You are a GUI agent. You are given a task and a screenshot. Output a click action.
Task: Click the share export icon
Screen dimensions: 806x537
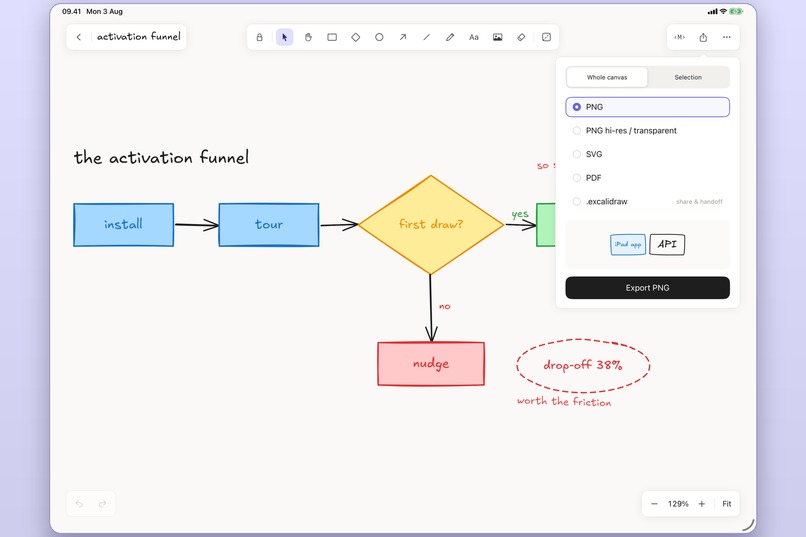703,37
